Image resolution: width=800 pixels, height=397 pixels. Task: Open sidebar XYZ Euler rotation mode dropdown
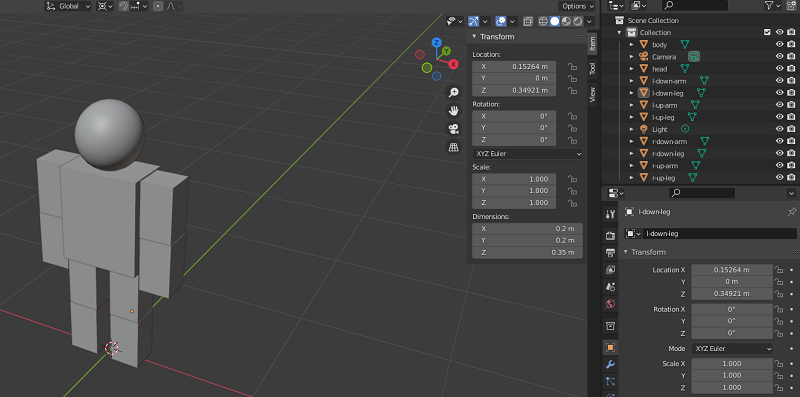(527, 154)
